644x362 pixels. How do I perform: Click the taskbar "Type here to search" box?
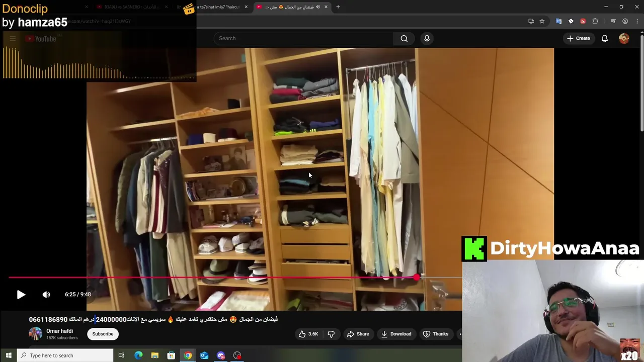(x=66, y=355)
